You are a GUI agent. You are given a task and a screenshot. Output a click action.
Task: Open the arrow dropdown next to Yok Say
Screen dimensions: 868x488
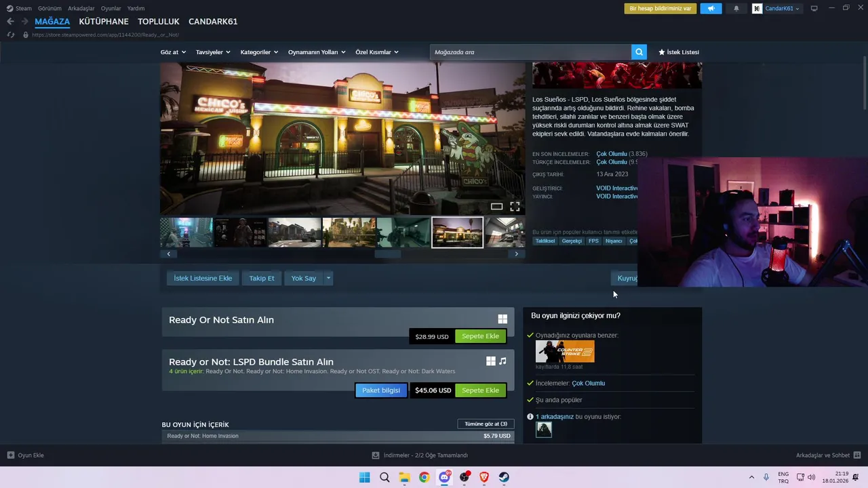pyautogui.click(x=328, y=278)
